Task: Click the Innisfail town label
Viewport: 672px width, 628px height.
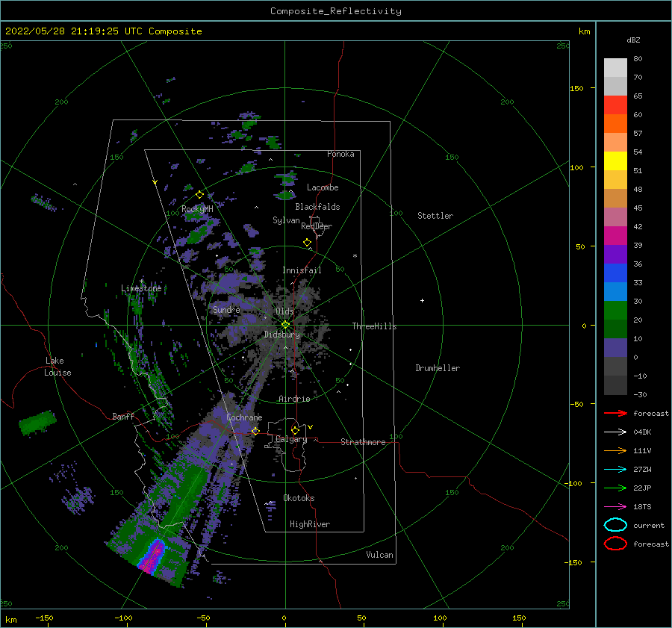Action: pos(302,270)
